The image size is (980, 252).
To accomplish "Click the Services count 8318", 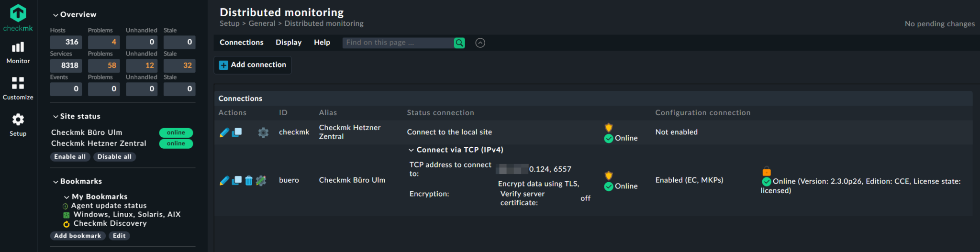I will 66,66.
